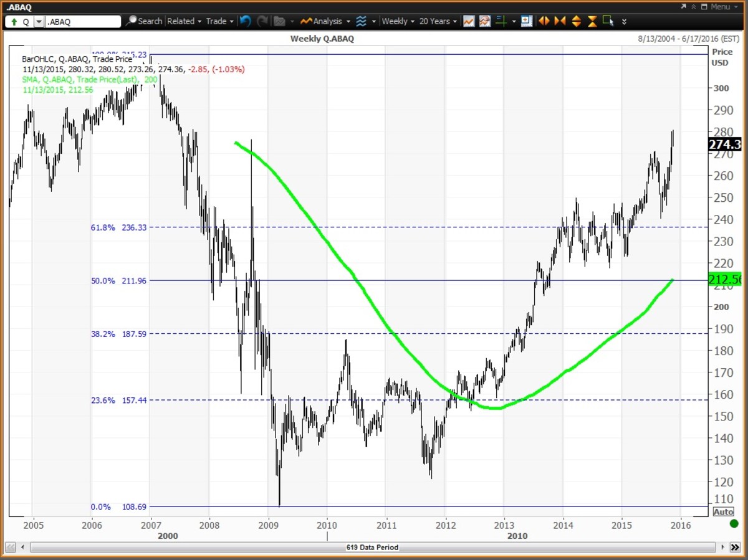Open the Related dropdown menu

pyautogui.click(x=185, y=21)
